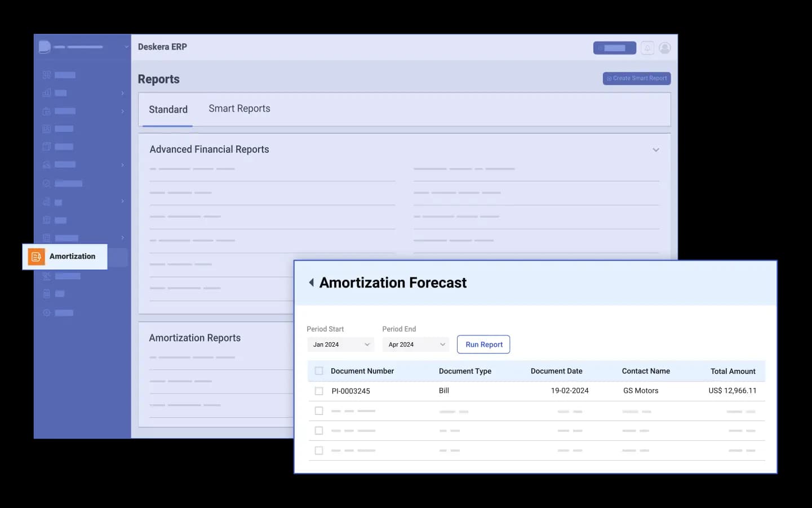Click the Run Report button
812x508 pixels.
(x=483, y=344)
